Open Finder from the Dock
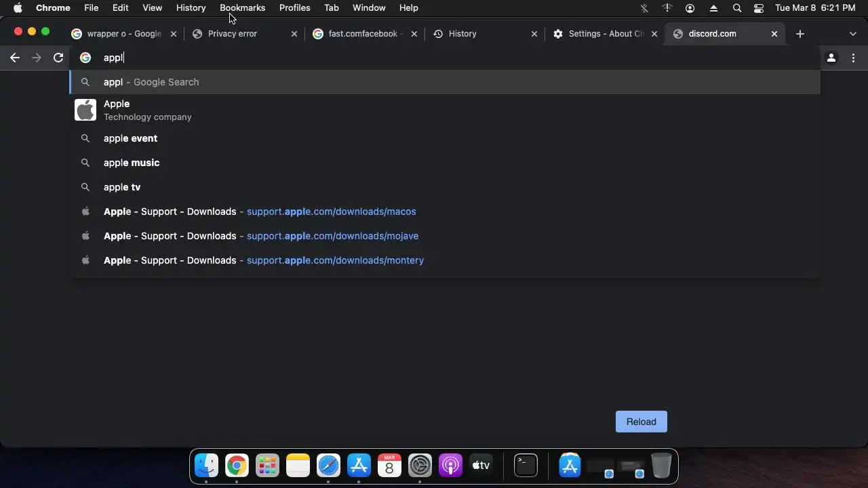Screen dimensions: 868x488 point(206,465)
